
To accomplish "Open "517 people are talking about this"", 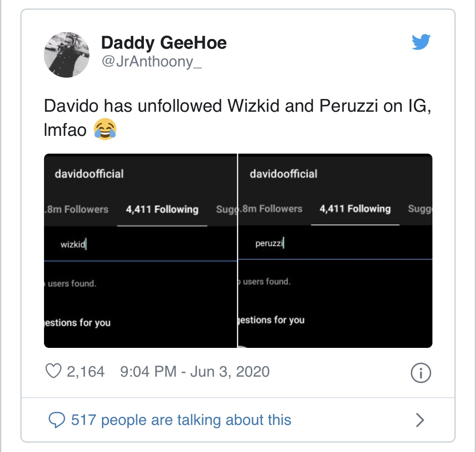I will tap(181, 420).
